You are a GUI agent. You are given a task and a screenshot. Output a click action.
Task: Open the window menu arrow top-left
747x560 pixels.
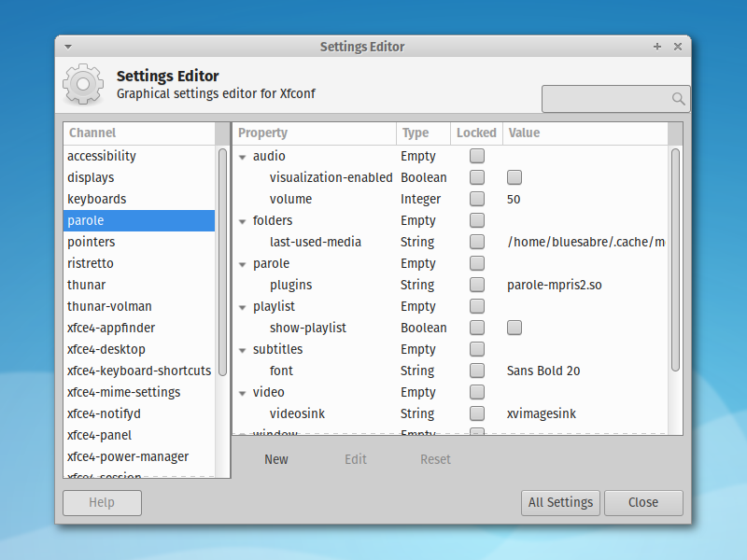tap(66, 46)
